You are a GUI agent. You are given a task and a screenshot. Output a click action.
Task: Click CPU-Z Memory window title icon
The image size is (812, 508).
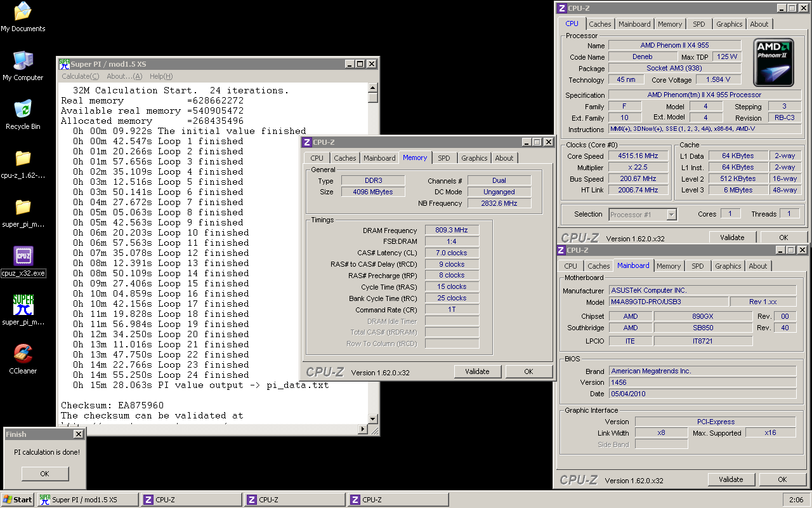(306, 142)
